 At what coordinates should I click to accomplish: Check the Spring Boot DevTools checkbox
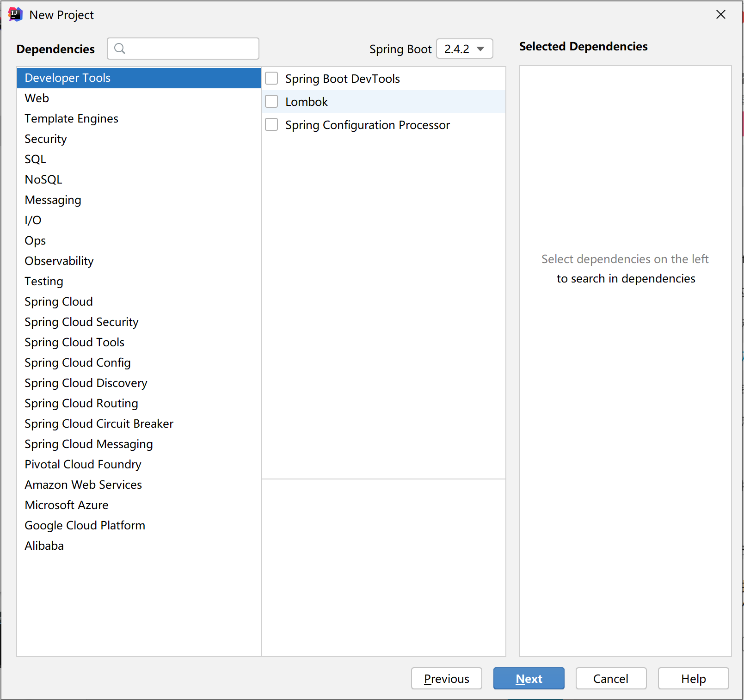271,79
